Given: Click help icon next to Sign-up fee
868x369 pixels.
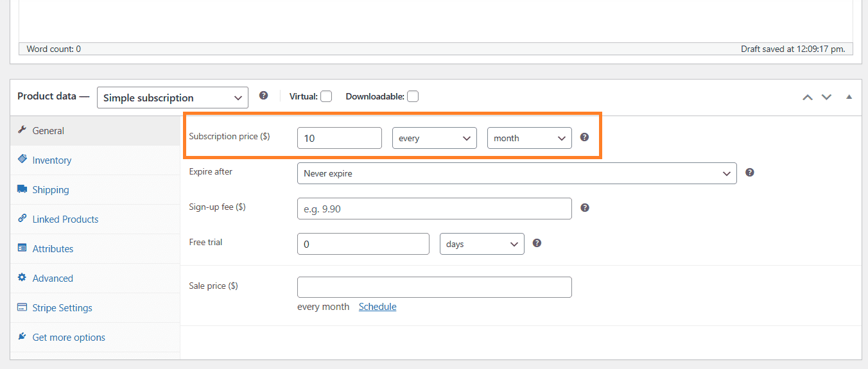Looking at the screenshot, I should (x=584, y=208).
